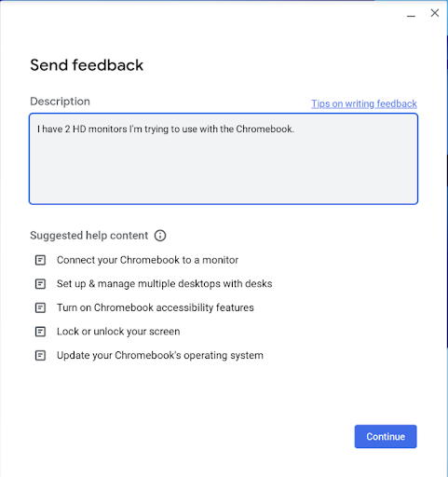Image resolution: width=448 pixels, height=477 pixels.
Task: Open Tips on writing feedback link
Action: point(364,103)
